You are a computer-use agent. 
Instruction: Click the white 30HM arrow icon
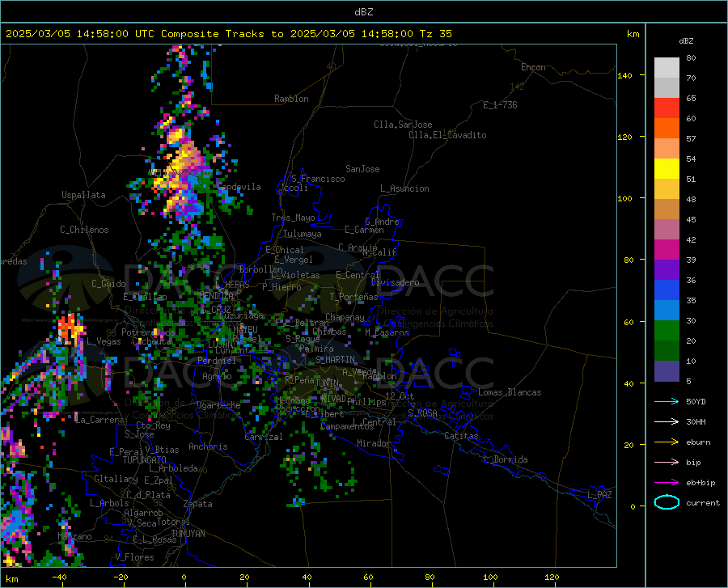tap(667, 422)
